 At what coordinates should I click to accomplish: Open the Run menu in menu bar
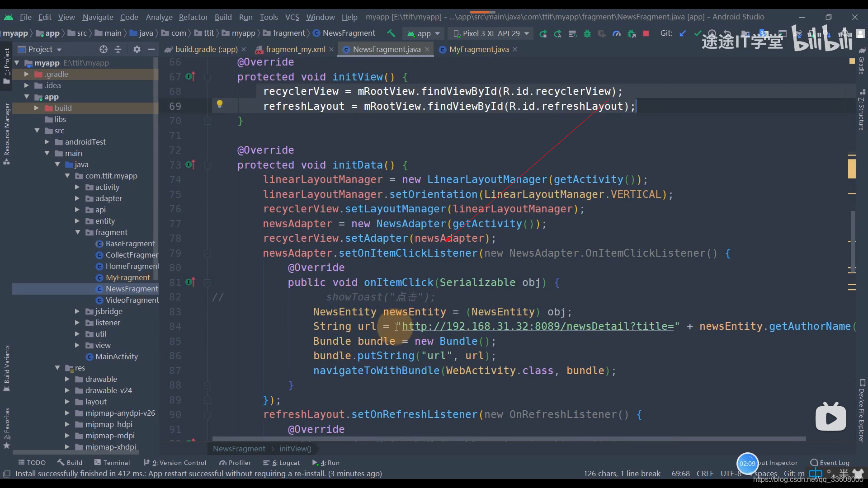(x=245, y=16)
